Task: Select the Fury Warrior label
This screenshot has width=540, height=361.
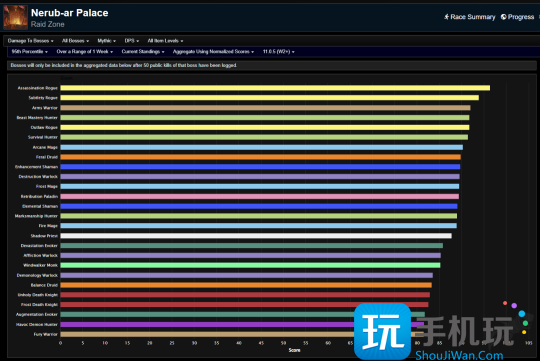Action: 45,334
